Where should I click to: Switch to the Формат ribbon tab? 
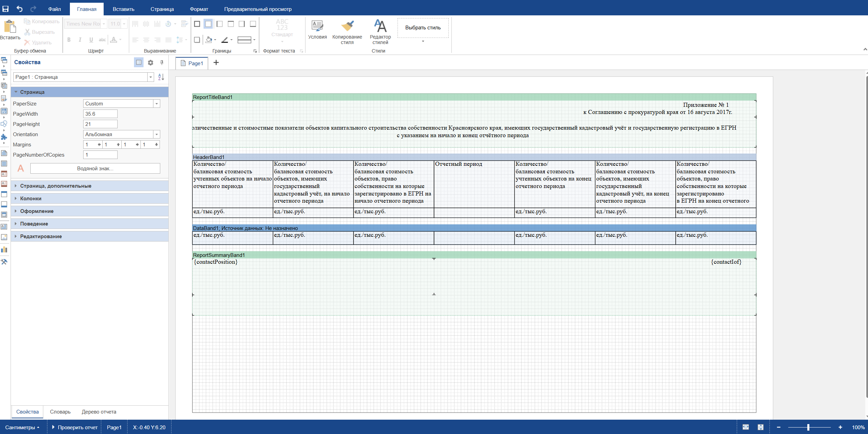199,9
